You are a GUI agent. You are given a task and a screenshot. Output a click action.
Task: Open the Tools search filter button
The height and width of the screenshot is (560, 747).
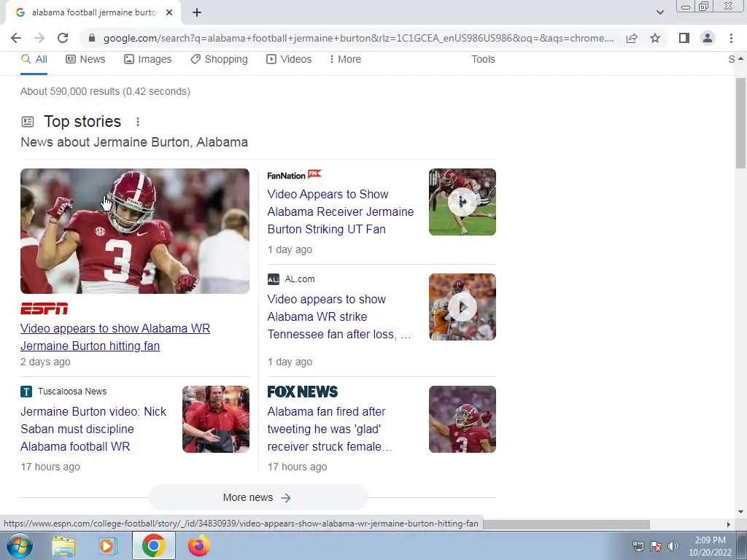coord(483,59)
